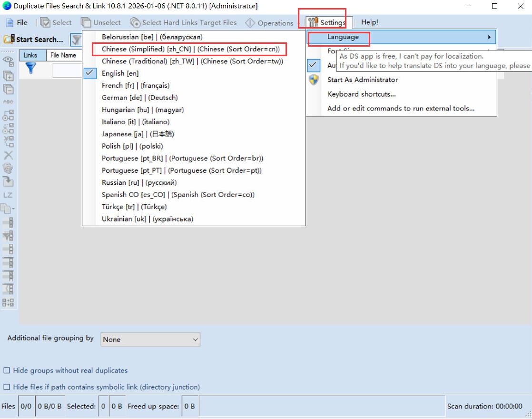Choose Language in Settings menu

click(x=402, y=37)
